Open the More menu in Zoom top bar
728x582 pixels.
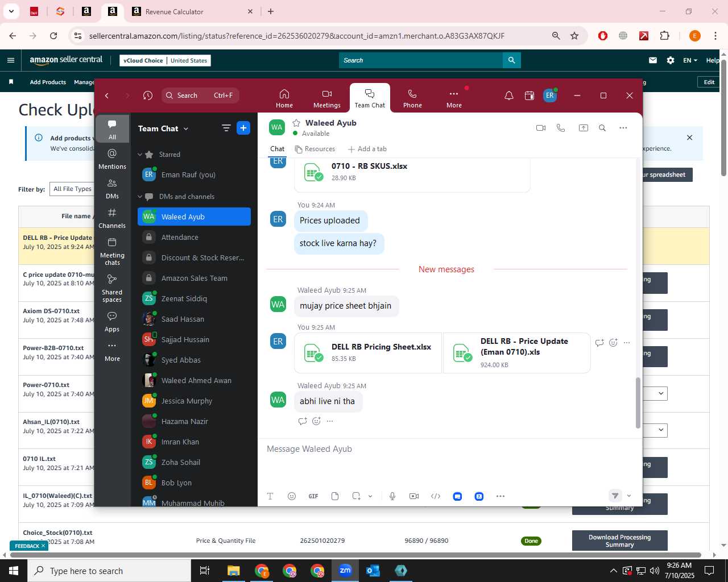point(454,98)
